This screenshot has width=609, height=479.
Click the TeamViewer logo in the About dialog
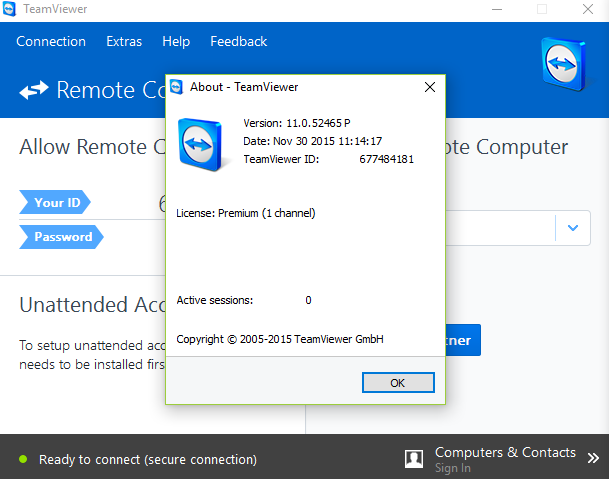coord(200,145)
